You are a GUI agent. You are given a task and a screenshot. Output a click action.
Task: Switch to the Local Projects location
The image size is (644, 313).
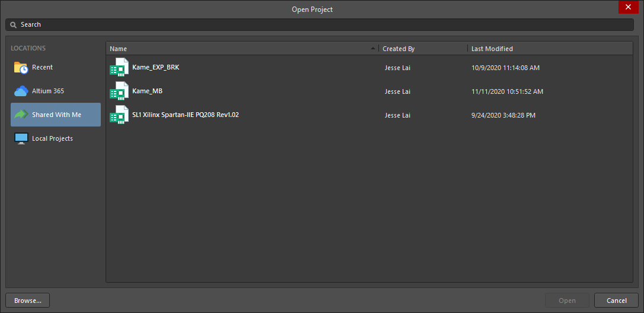pos(52,138)
